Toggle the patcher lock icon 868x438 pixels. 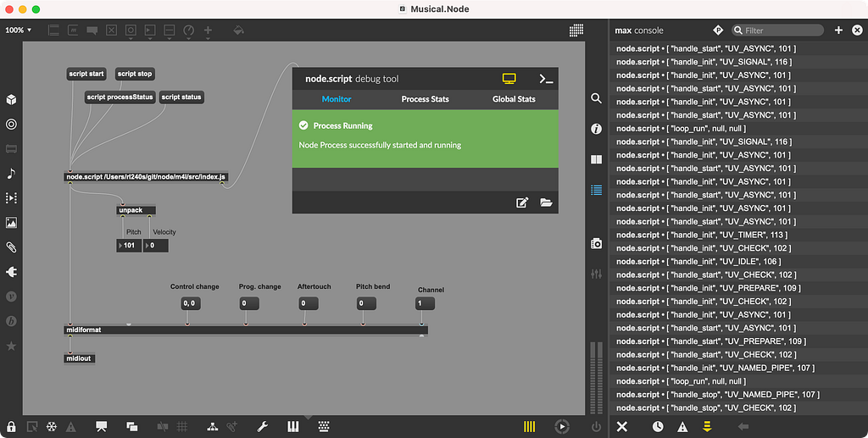11,427
